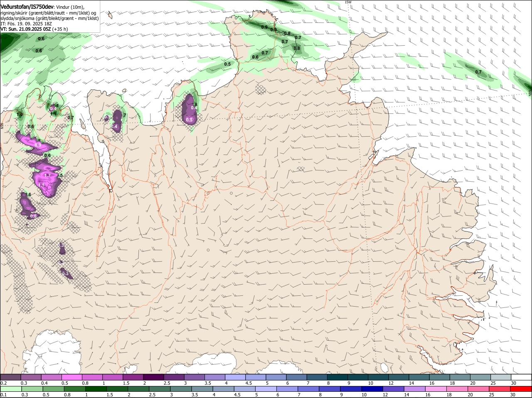Select darkest green rain swatch between 1 and 1.5
The width and height of the screenshot is (532, 398).
pyautogui.click(x=96, y=388)
